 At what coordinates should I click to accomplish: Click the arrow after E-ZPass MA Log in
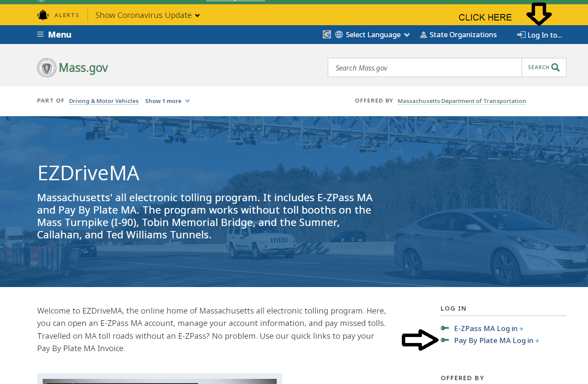521,329
